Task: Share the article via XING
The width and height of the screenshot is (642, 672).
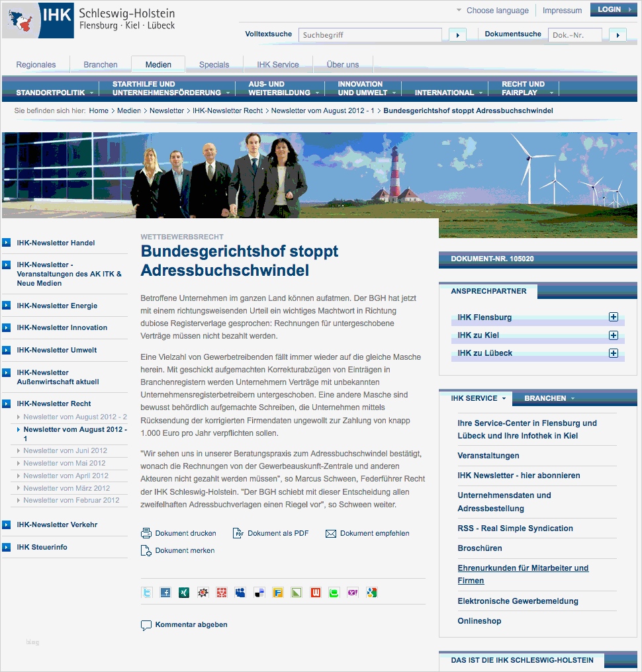Action: [183, 593]
